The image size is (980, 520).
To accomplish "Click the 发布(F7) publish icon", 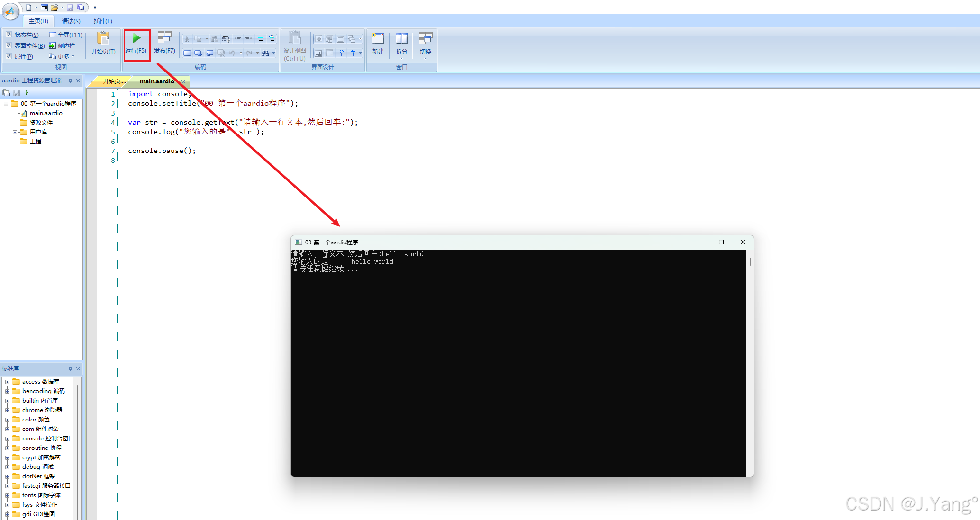I will pyautogui.click(x=164, y=38).
